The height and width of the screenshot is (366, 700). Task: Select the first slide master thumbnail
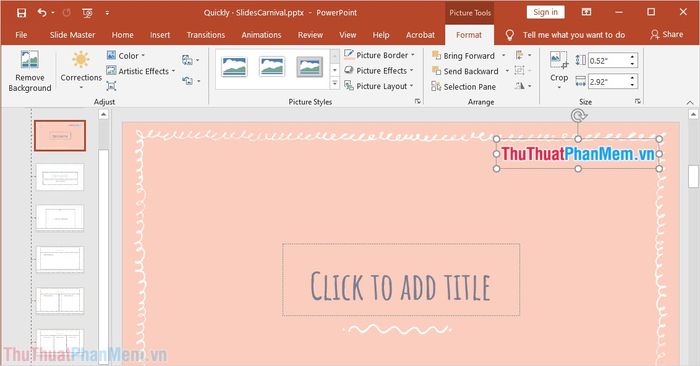pyautogui.click(x=60, y=135)
